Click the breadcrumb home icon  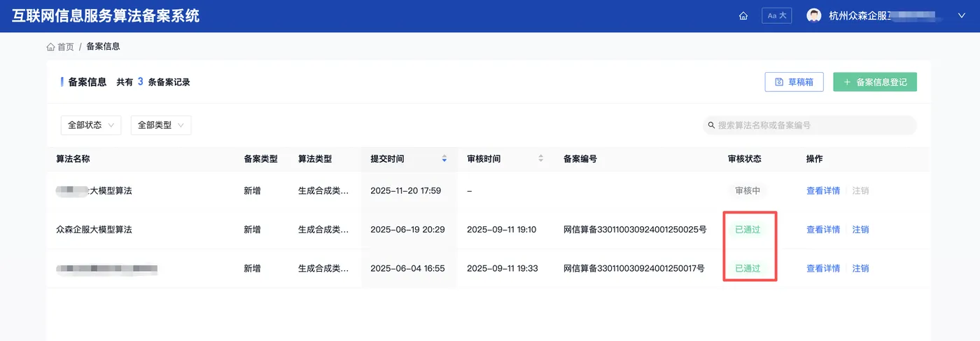[50, 47]
